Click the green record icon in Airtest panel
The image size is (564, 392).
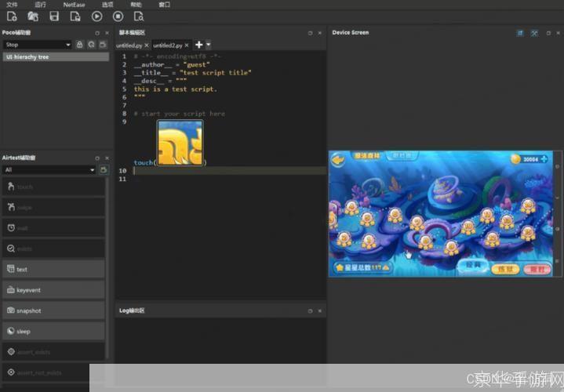coord(104,170)
